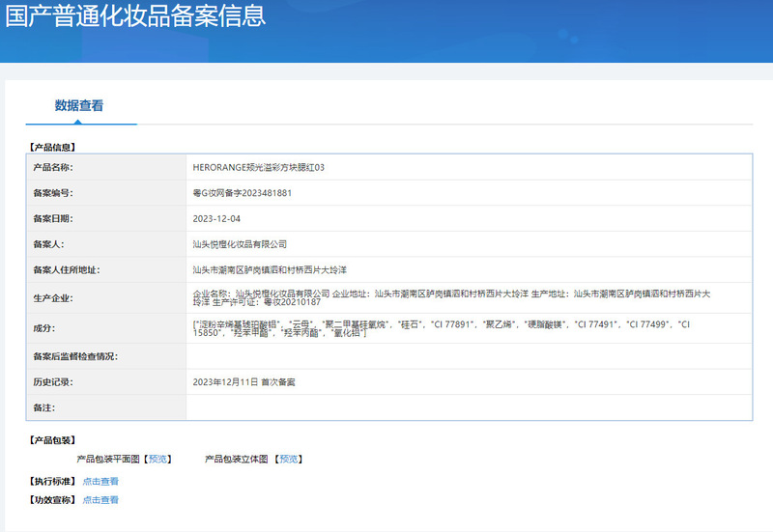Click the 成分 row label

point(43,328)
